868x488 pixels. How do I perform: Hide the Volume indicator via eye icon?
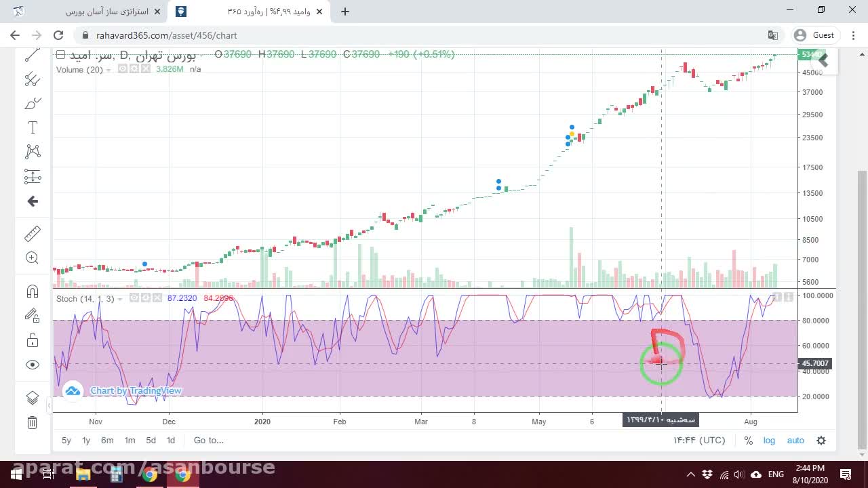(x=123, y=69)
